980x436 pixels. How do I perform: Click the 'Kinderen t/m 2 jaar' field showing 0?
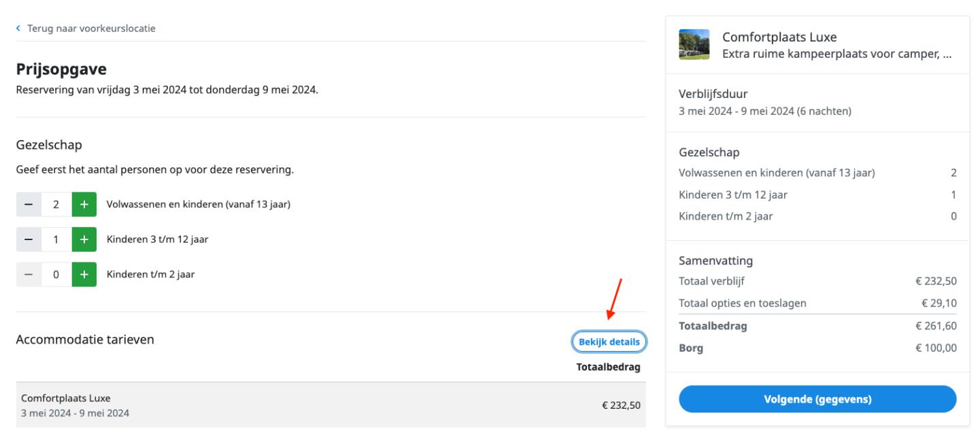click(56, 275)
